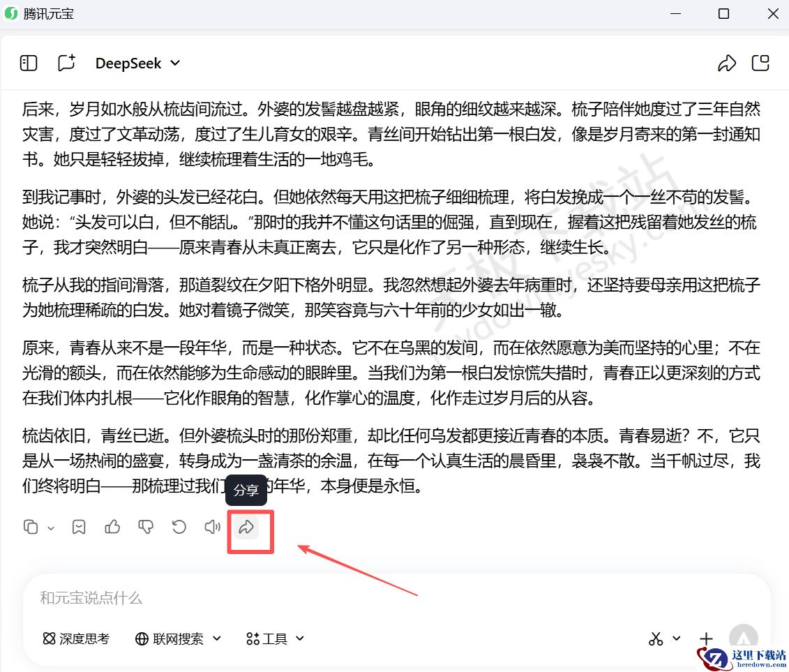789x672 pixels.
Task: Click the scissors screenshot icon near input
Action: (654, 638)
